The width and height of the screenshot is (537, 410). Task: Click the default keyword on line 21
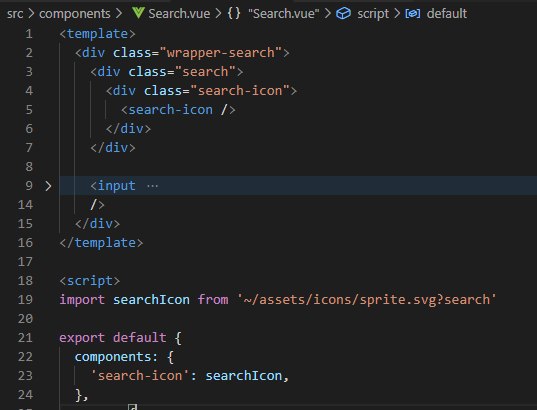tap(140, 338)
